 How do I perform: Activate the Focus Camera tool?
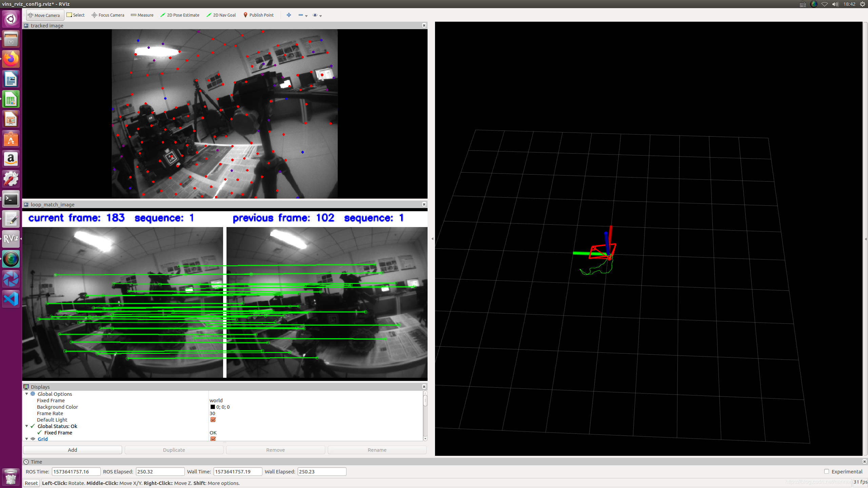click(x=108, y=15)
